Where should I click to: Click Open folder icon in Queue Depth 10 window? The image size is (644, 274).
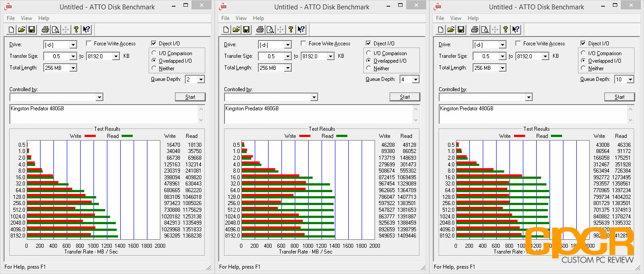coord(451,29)
